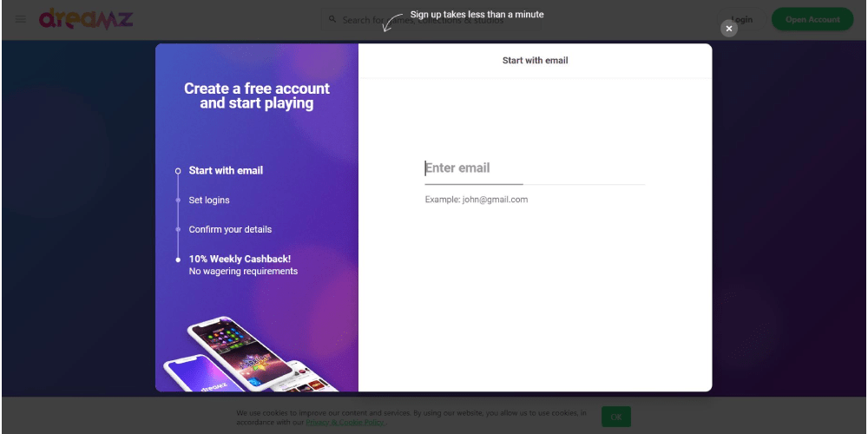Click the phone mockup image
Viewport: 868px width, 434px height.
coord(243,356)
